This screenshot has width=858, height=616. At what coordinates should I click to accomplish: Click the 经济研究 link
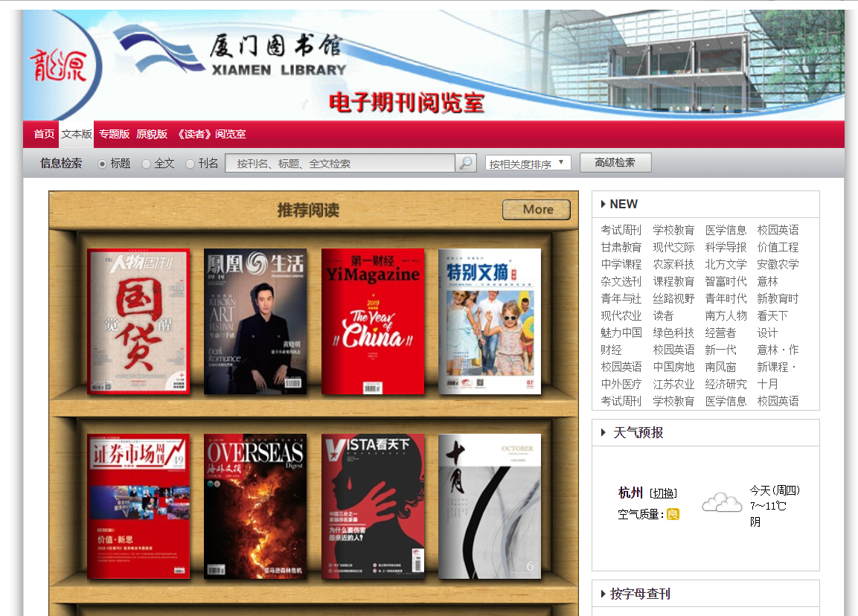[x=726, y=384]
